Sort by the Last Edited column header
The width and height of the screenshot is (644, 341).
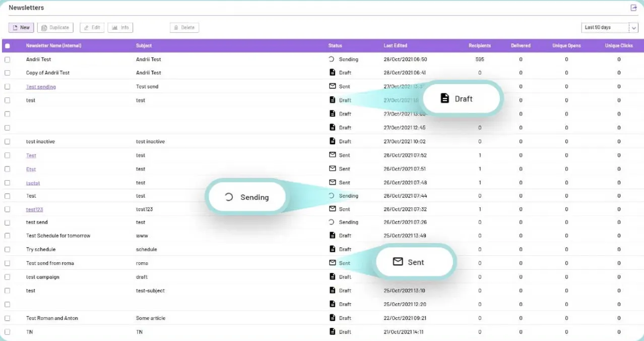coord(395,46)
